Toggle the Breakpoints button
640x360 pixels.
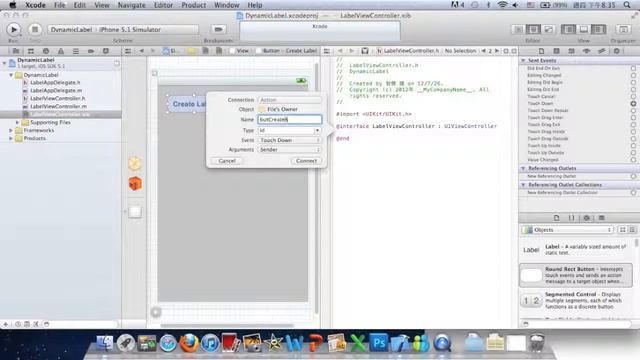(x=218, y=29)
